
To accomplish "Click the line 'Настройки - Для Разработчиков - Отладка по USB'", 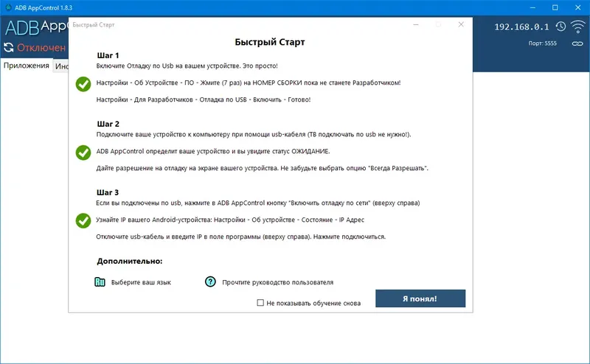I will pos(204,99).
